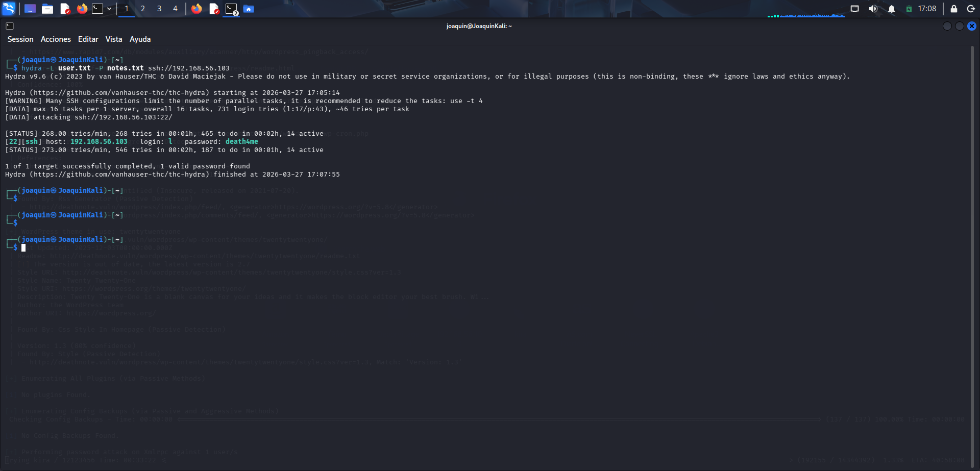Click the battery status indicator
The height and width of the screenshot is (471, 980).
(909, 9)
